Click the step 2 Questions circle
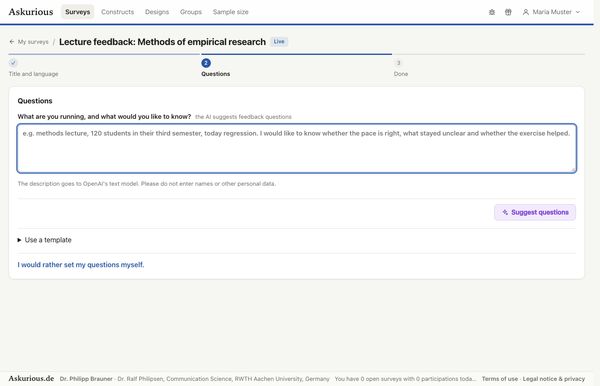 (206, 63)
